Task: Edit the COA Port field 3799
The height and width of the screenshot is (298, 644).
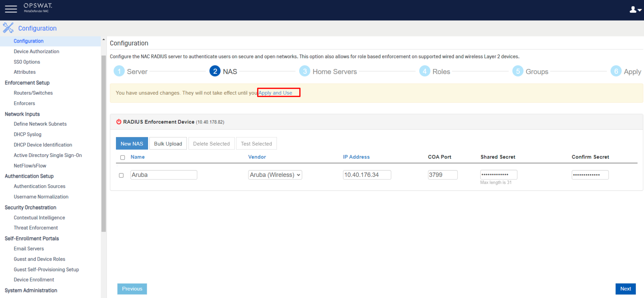Action: click(443, 175)
